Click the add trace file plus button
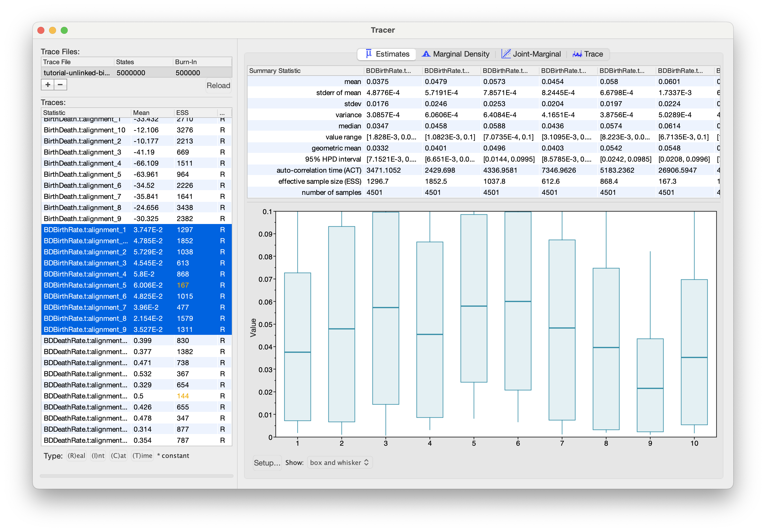The image size is (766, 532). [48, 85]
